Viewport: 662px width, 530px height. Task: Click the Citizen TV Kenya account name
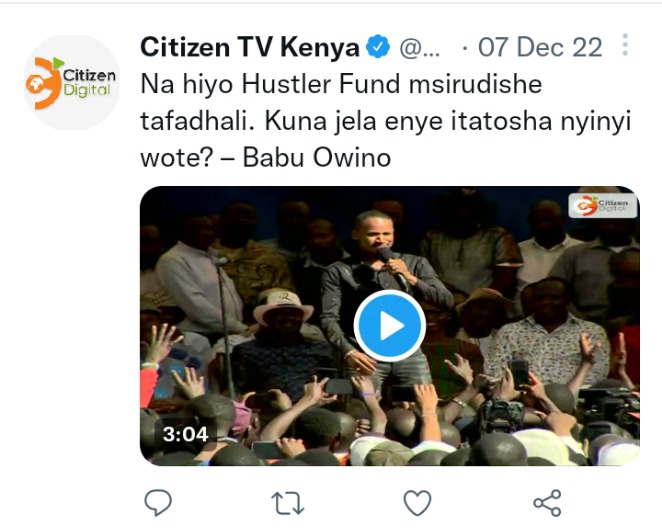click(x=250, y=47)
